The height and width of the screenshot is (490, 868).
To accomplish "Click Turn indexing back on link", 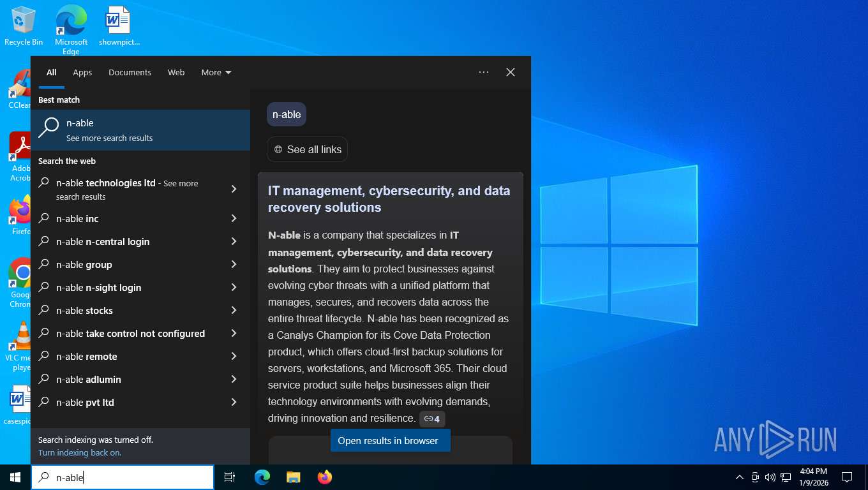I will [x=80, y=452].
